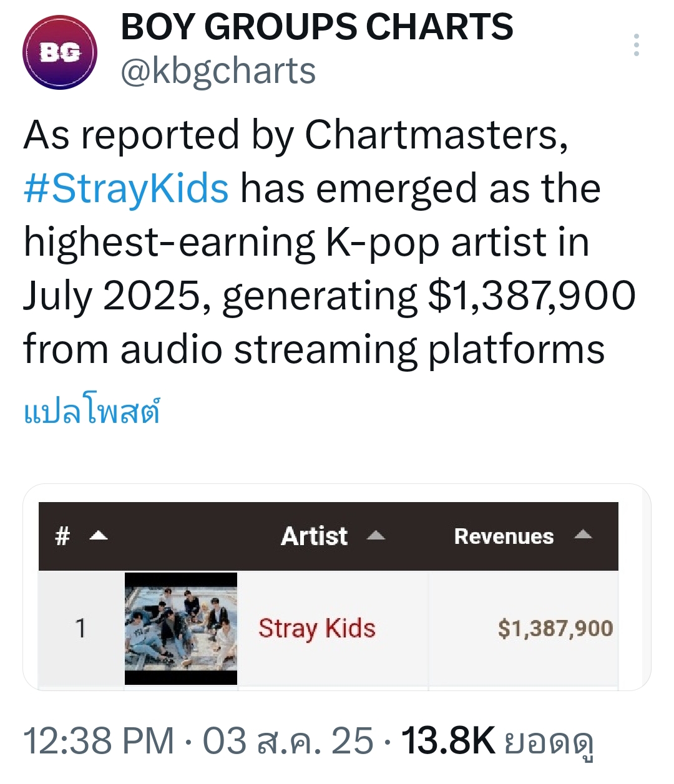Open the #StrayKids hashtag
The width and height of the screenshot is (674, 784).
(126, 188)
